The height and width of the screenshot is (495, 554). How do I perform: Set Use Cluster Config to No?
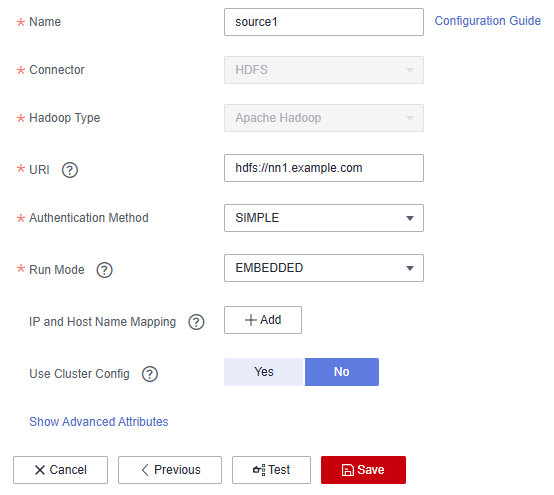[x=342, y=372]
